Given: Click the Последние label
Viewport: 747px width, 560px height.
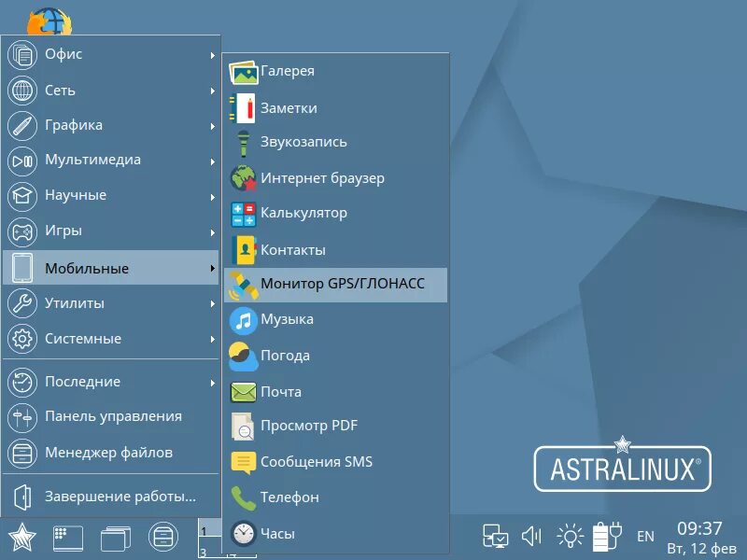Looking at the screenshot, I should 83,382.
